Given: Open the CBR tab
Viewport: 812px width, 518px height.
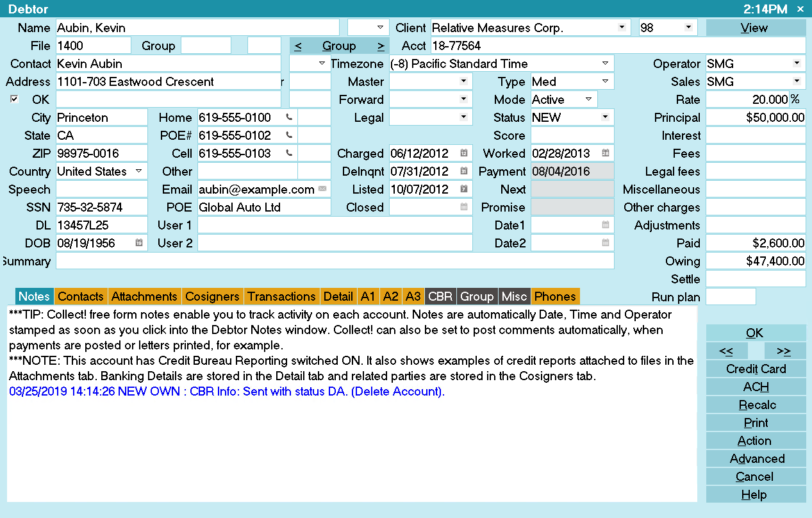Looking at the screenshot, I should click(x=440, y=296).
